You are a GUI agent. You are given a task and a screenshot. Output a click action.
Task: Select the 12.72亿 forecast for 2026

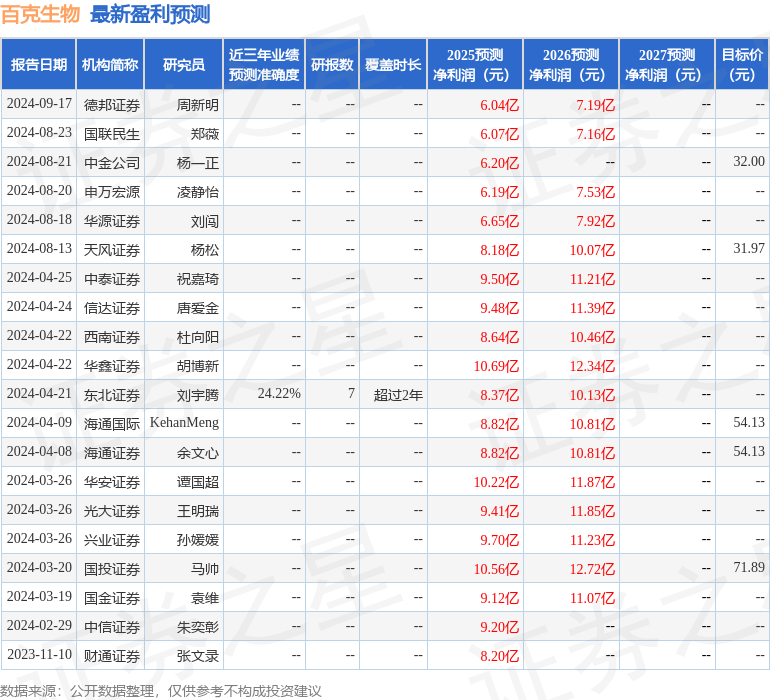592,569
